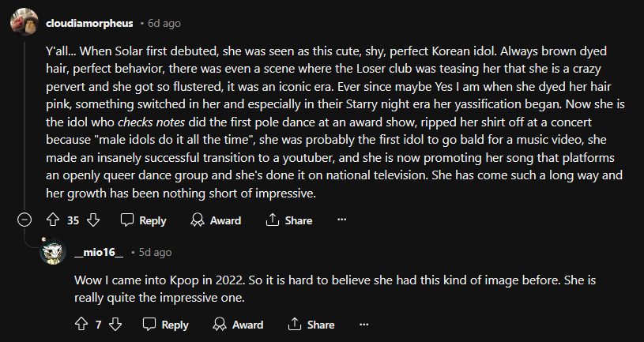The height and width of the screenshot is (342, 644).
Task: Downvote __mio16__'s reply
Action: [x=115, y=325]
